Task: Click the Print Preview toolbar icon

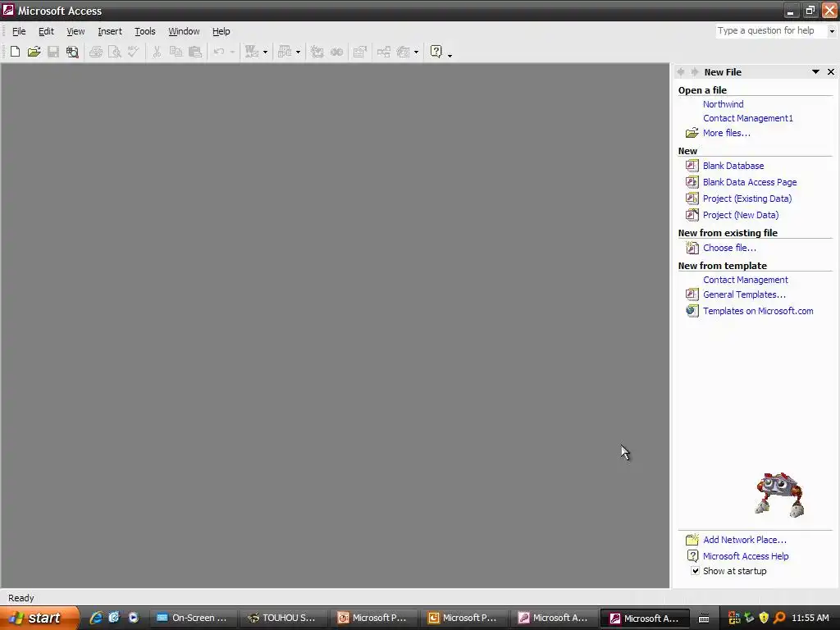Action: pos(115,52)
